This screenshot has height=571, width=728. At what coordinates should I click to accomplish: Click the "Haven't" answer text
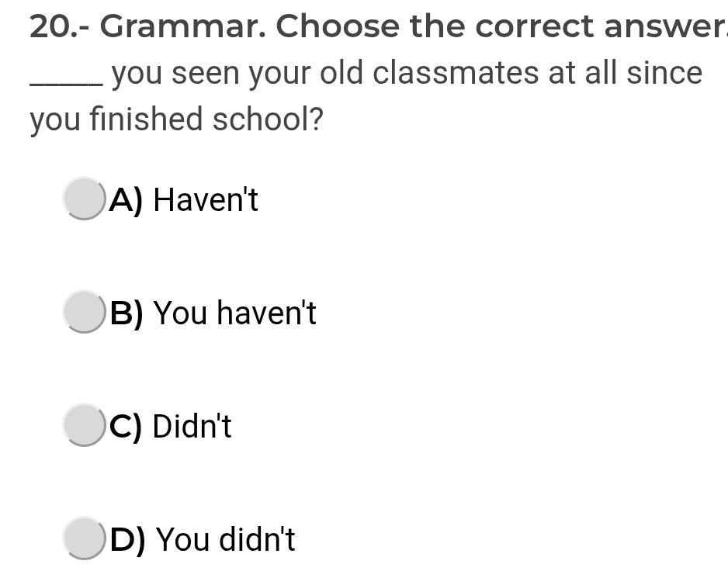tap(206, 200)
